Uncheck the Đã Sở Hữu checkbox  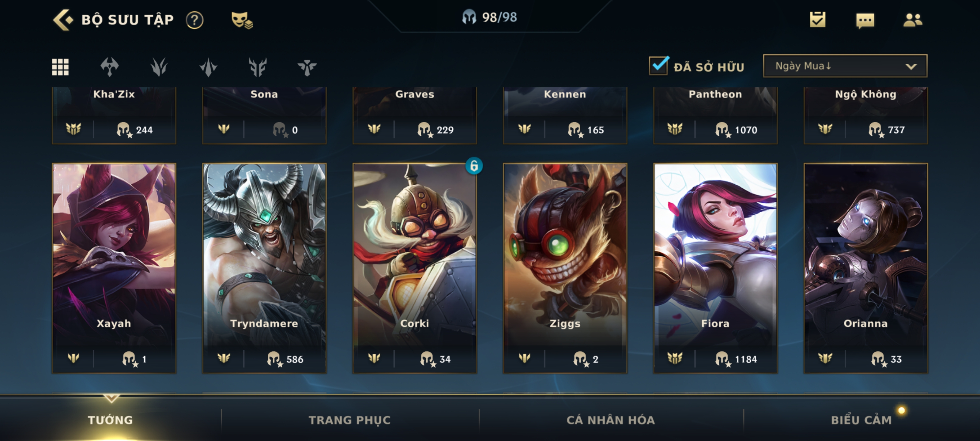(659, 66)
